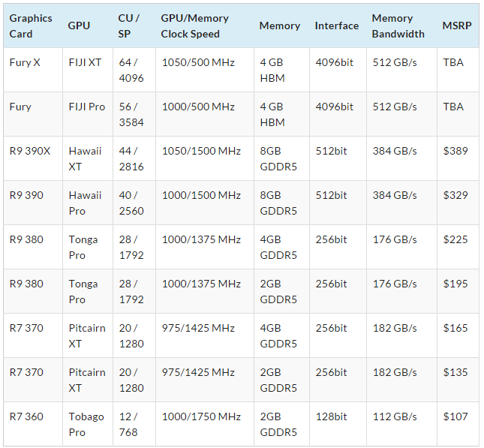
Task: Click 2GB GDDR5 memory in R7 360 row
Action: tap(282, 424)
